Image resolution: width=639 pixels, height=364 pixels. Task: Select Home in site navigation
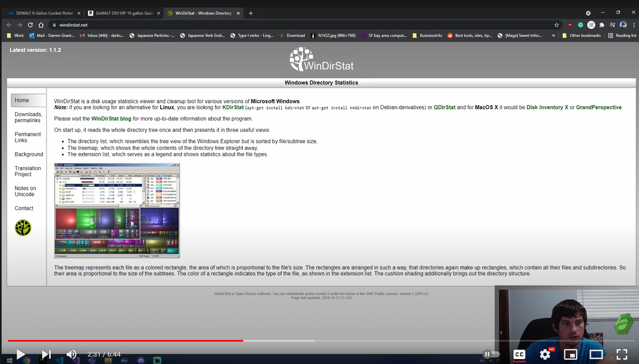click(x=28, y=100)
